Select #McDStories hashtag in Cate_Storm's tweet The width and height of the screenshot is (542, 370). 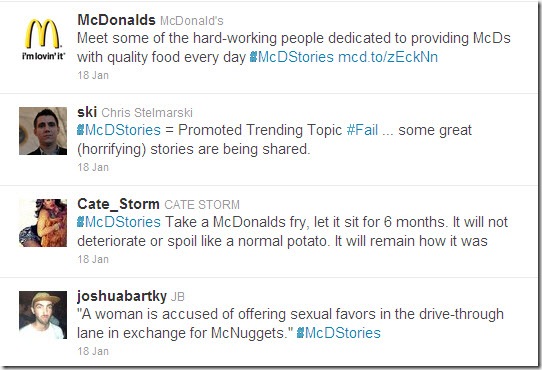click(x=119, y=222)
